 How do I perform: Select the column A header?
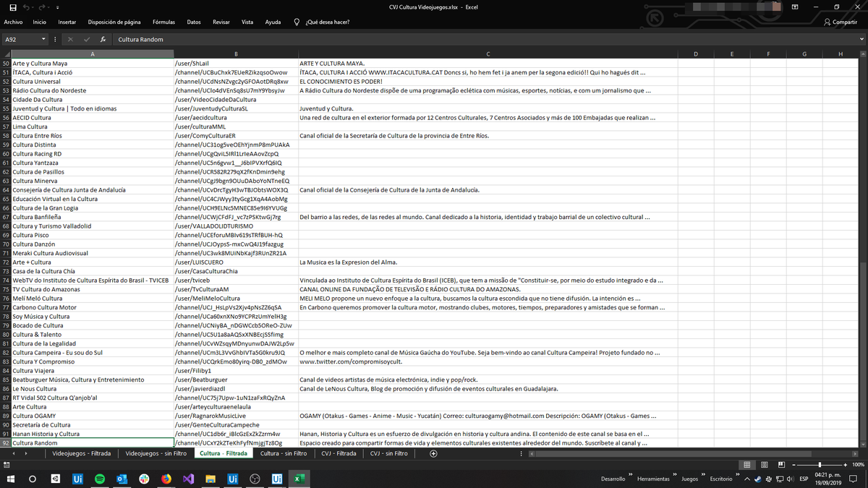pyautogui.click(x=93, y=54)
